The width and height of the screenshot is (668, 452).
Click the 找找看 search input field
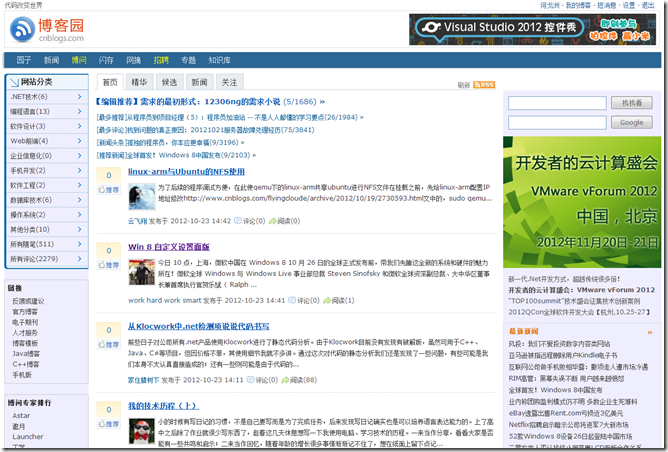557,103
